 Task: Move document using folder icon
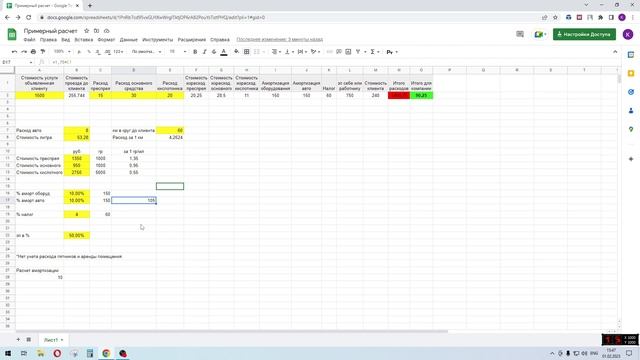click(96, 31)
